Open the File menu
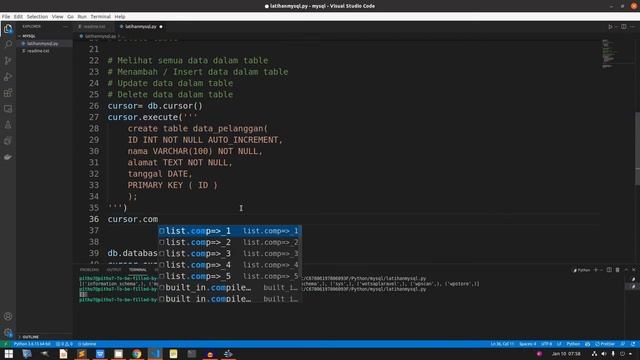Viewport: 640px width, 360px height. pos(6,17)
